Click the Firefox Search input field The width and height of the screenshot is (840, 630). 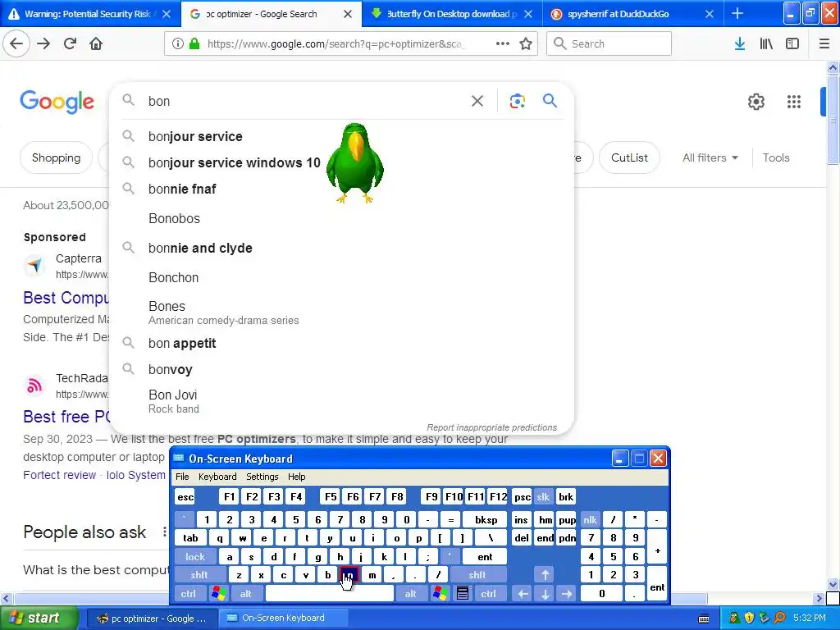click(x=609, y=44)
